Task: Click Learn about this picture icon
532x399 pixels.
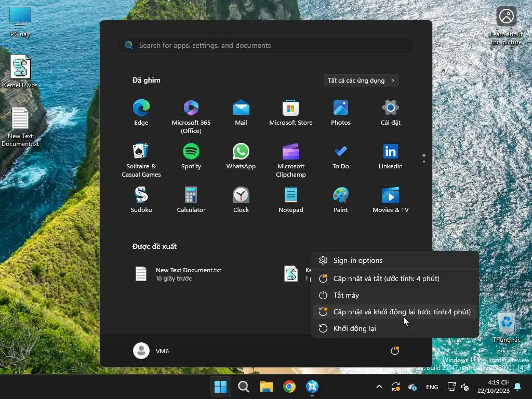Action: (506, 26)
